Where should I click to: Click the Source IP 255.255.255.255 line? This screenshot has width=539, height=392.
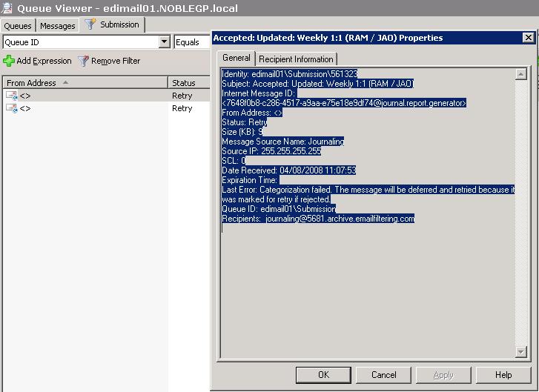[271, 151]
